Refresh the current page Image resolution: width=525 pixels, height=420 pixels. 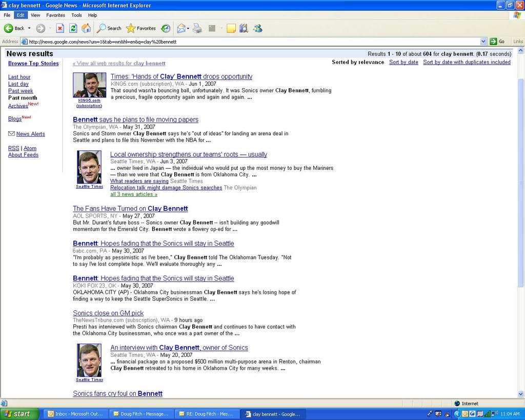(73, 28)
